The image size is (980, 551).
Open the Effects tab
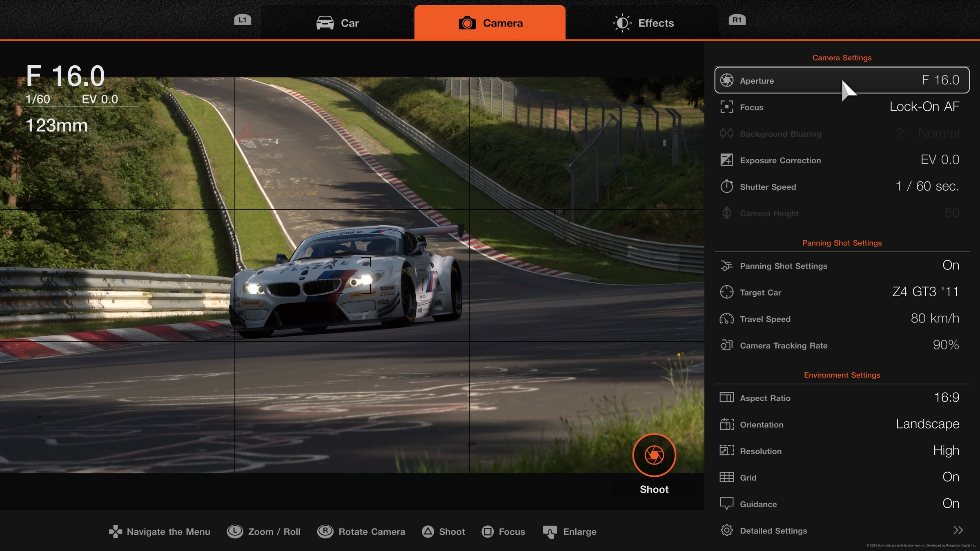[643, 23]
